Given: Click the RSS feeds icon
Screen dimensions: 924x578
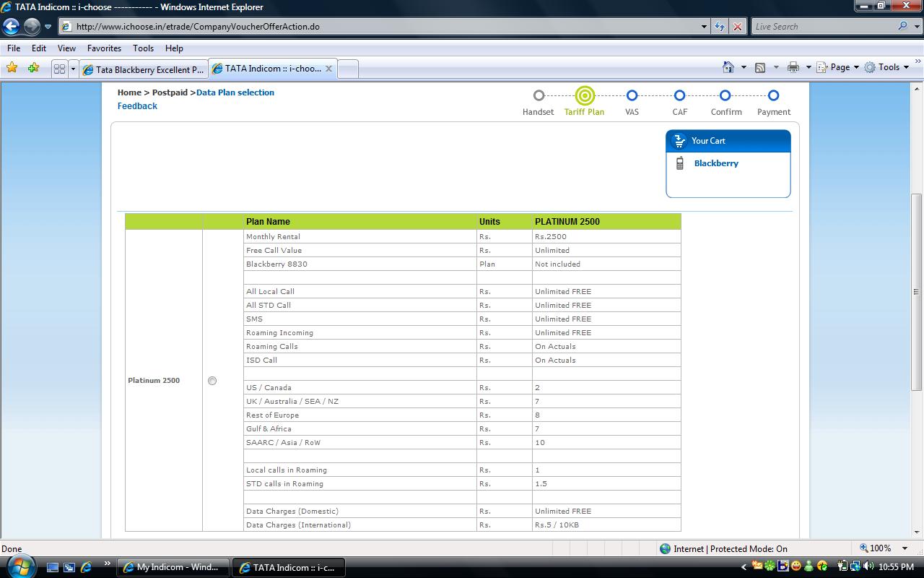Looking at the screenshot, I should (760, 67).
